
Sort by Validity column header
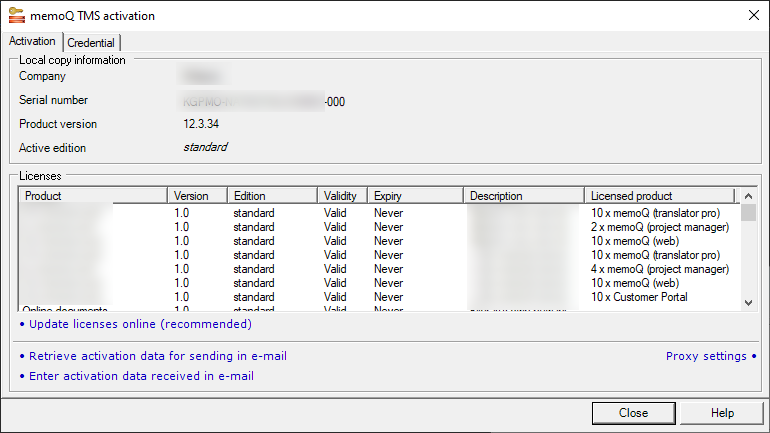point(343,195)
